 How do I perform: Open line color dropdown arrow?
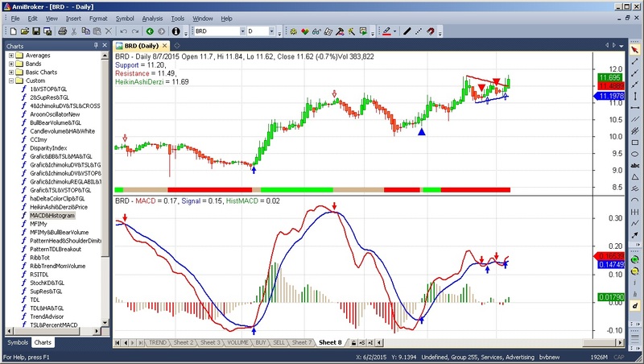click(x=394, y=31)
